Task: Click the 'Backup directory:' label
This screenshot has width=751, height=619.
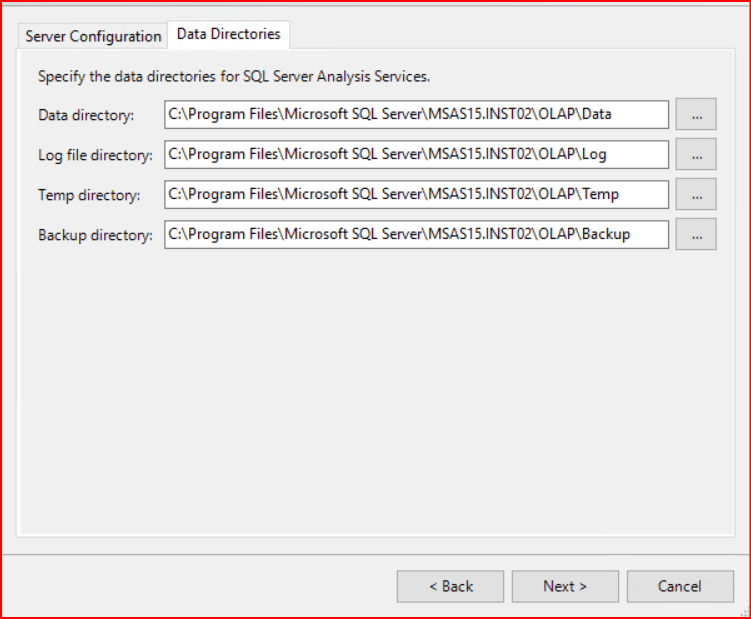Action: 95,236
